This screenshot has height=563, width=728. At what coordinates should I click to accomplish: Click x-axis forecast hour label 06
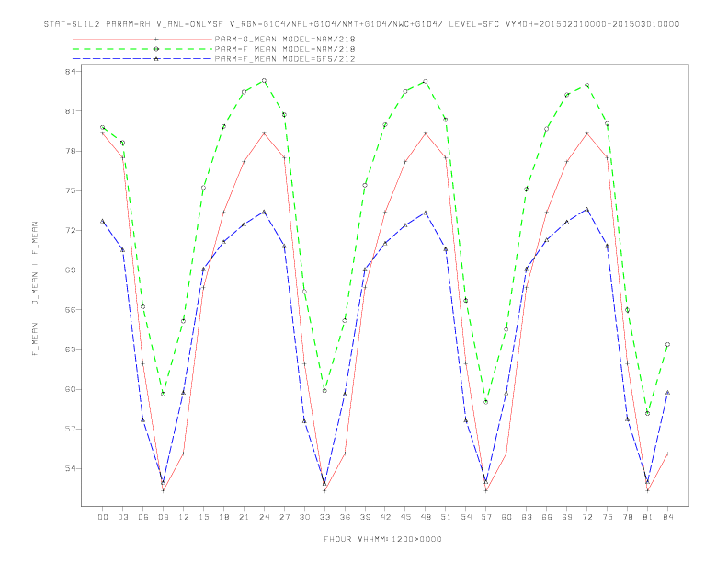pos(143,517)
